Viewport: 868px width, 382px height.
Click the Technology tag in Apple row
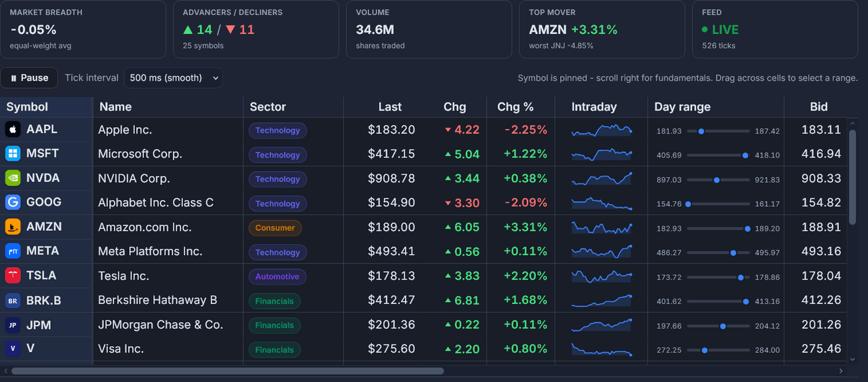(x=277, y=130)
